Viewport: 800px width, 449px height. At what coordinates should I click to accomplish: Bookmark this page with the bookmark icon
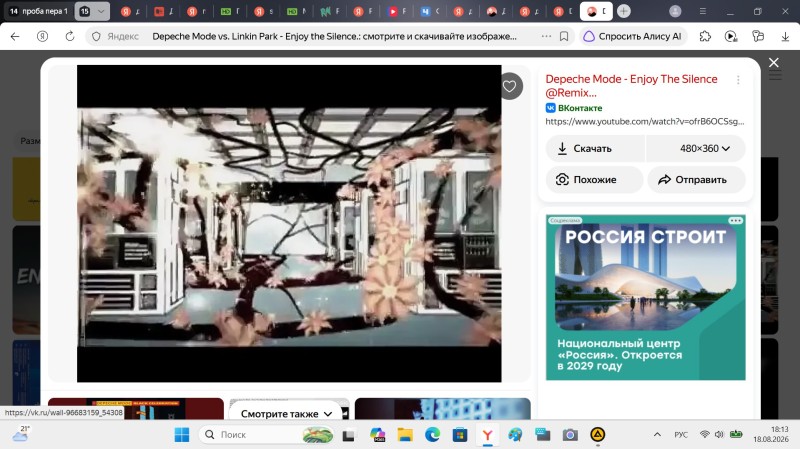564,36
